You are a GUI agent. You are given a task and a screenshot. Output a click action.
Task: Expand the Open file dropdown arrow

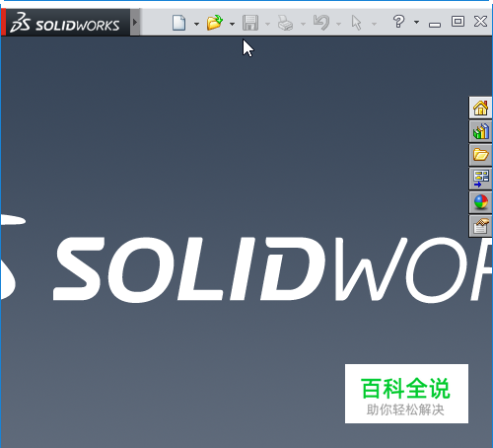tap(232, 24)
